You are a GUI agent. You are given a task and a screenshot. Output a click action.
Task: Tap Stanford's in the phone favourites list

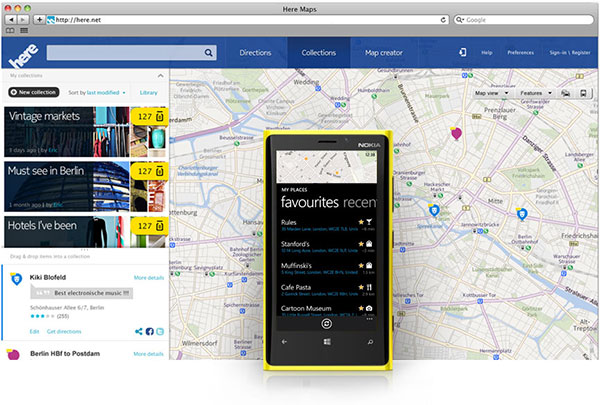tap(327, 247)
